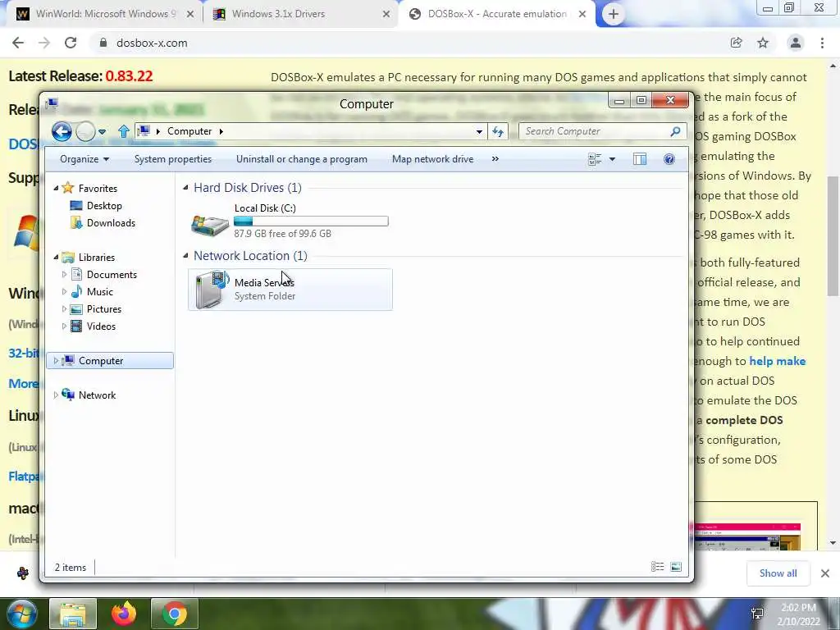Open Desktop under Favorites

104,206
